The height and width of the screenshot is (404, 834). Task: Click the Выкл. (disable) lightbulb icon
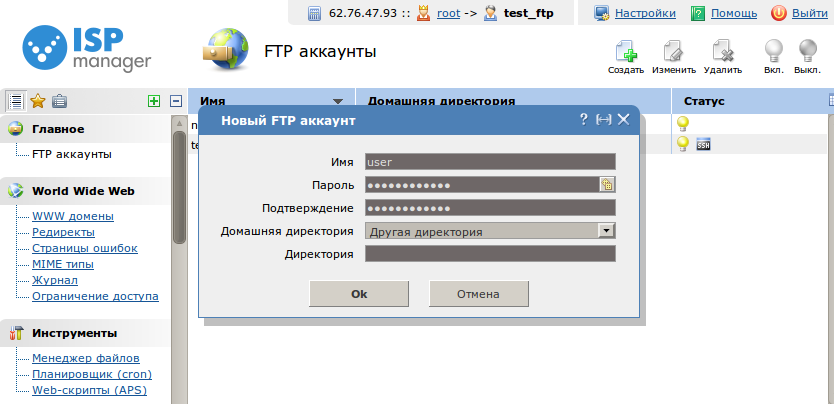807,52
